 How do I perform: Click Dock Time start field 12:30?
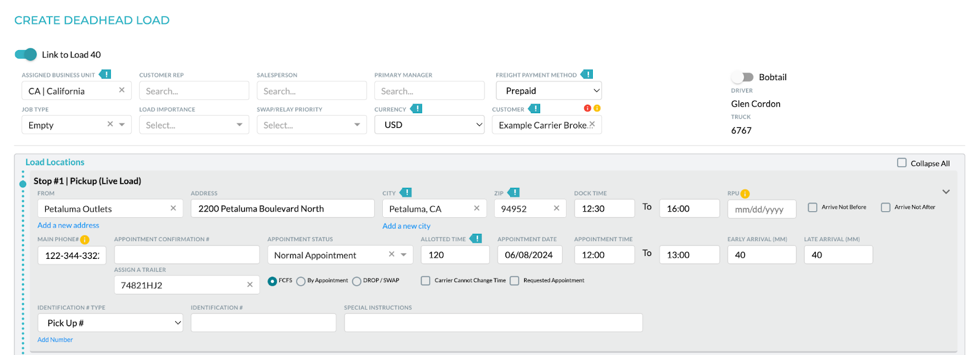pyautogui.click(x=605, y=208)
